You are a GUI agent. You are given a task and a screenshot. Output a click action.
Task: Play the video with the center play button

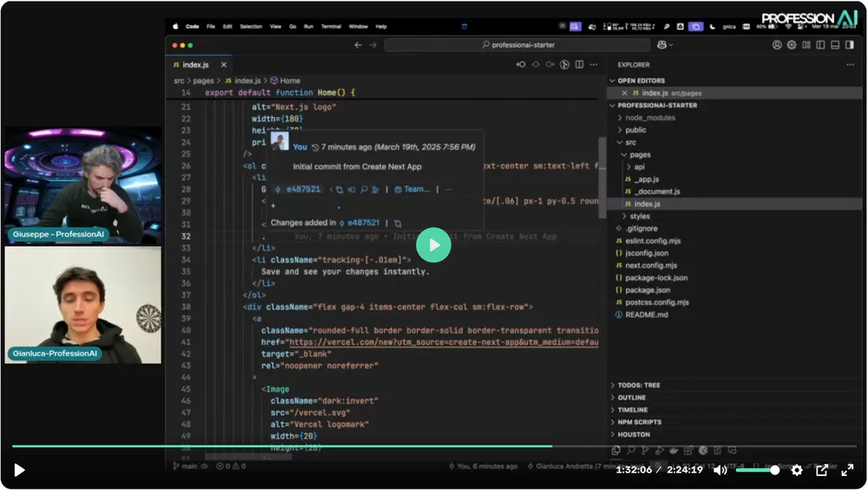[x=433, y=245]
